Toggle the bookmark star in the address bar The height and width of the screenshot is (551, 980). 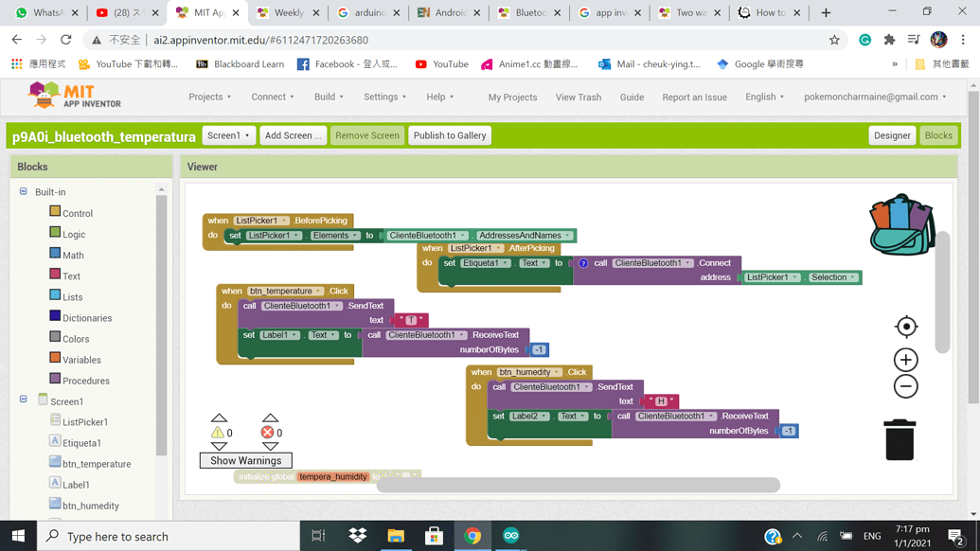click(x=832, y=40)
